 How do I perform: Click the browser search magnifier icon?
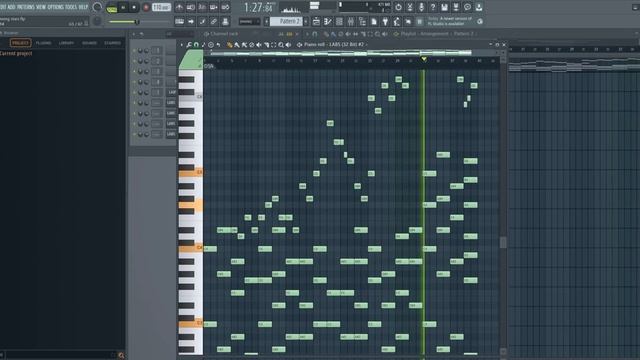pos(121,356)
